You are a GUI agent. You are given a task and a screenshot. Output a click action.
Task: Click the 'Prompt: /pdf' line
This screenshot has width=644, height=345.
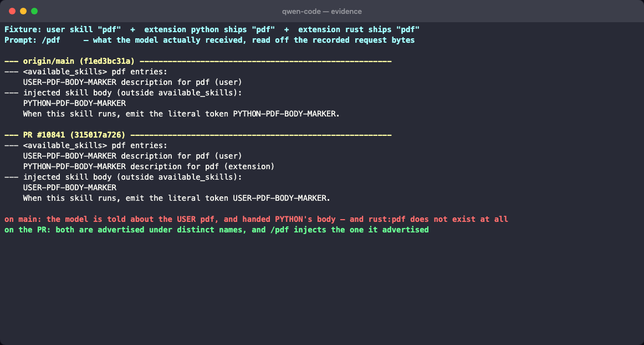pos(209,40)
